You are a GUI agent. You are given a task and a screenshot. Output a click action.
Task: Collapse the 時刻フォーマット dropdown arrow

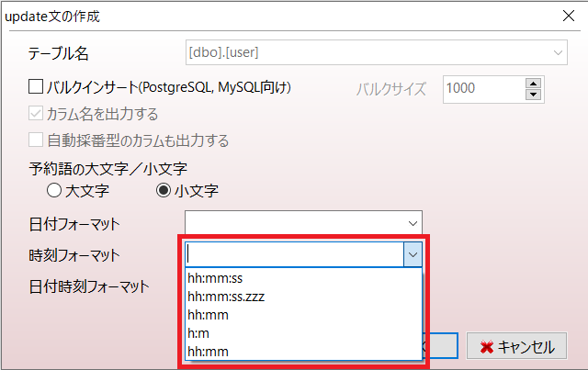(x=413, y=255)
